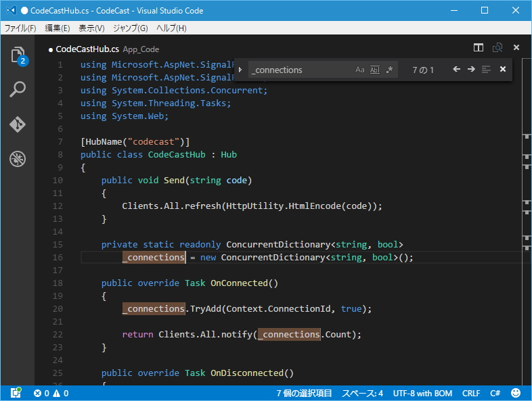Click line number 18 in gutter

[x=58, y=283]
